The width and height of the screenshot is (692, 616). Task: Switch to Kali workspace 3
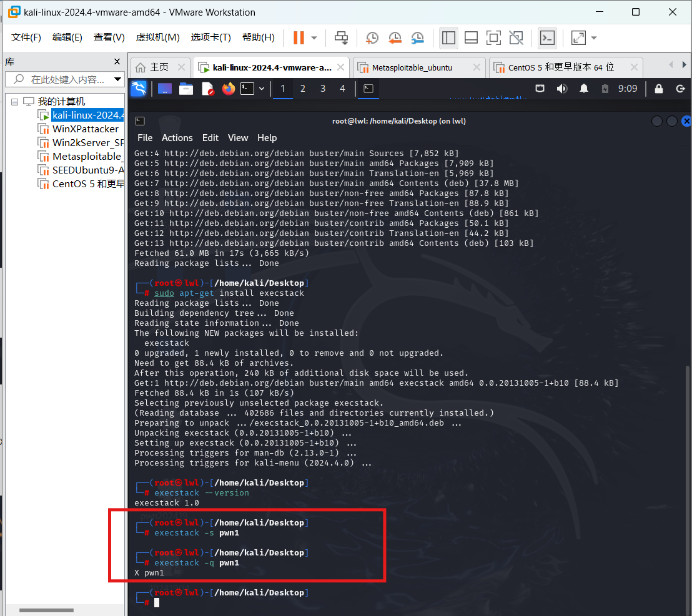point(323,89)
